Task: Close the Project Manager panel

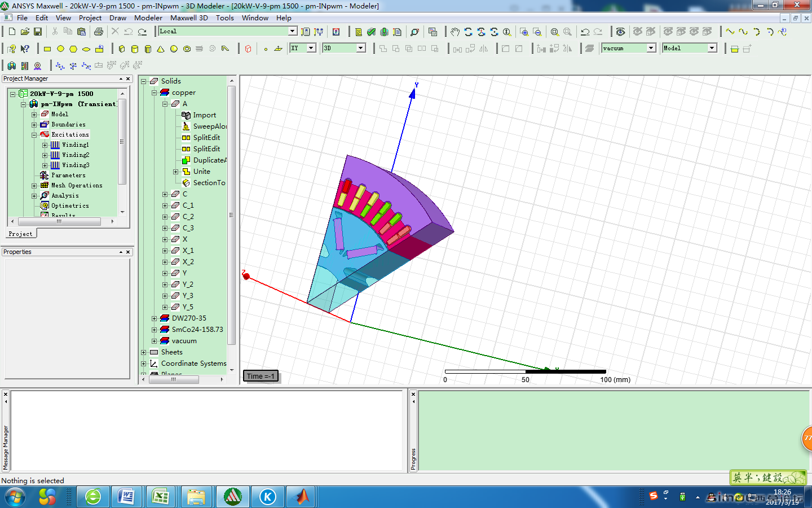Action: (128, 79)
